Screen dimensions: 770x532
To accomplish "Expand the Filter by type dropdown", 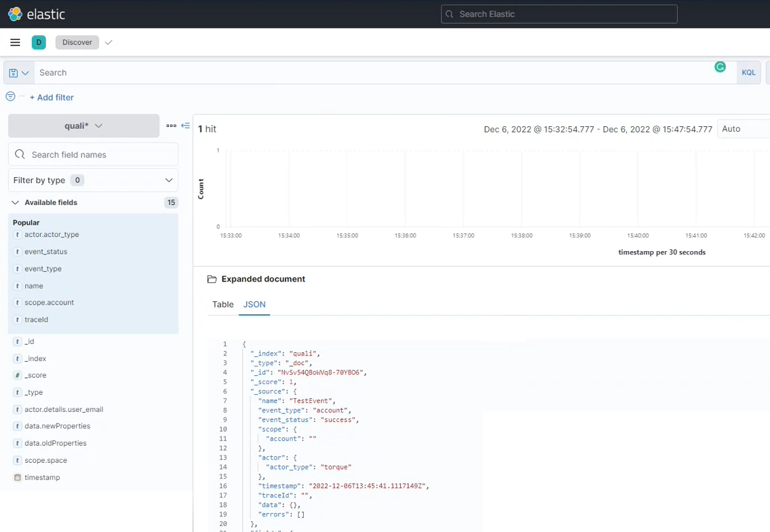I will click(x=93, y=180).
